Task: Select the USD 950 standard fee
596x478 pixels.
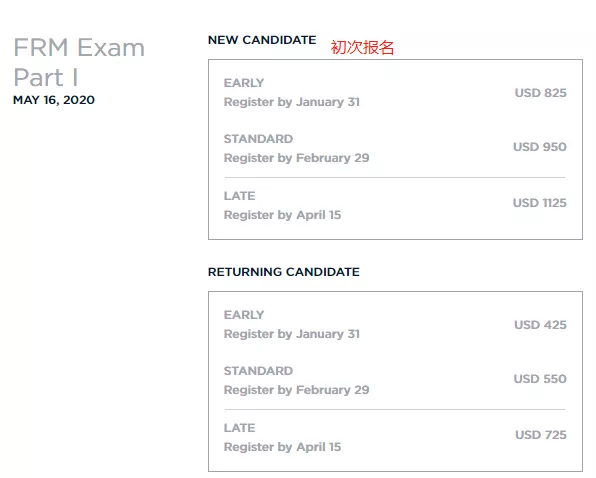Action: click(540, 147)
